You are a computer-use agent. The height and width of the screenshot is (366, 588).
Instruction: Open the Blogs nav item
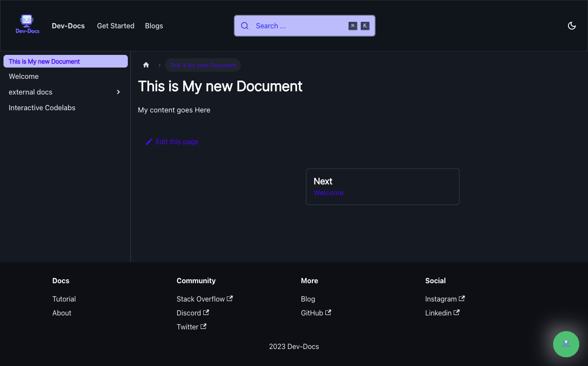[x=154, y=26]
